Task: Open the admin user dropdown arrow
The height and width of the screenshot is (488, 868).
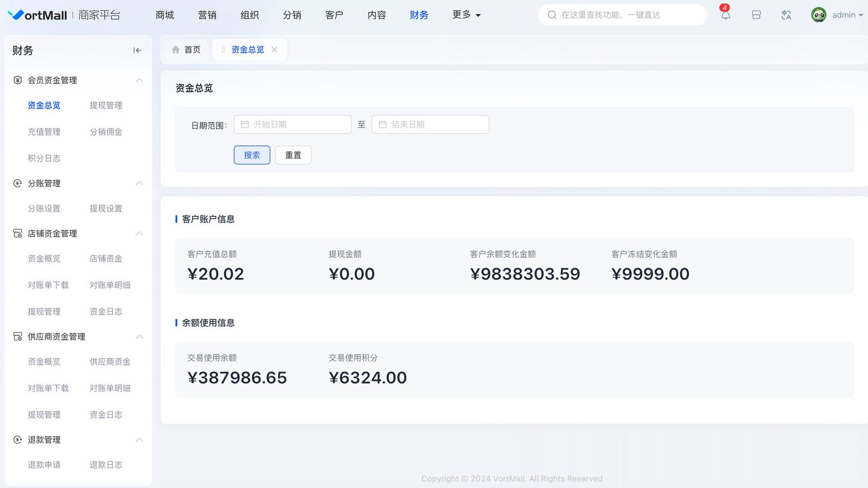Action: [x=860, y=15]
